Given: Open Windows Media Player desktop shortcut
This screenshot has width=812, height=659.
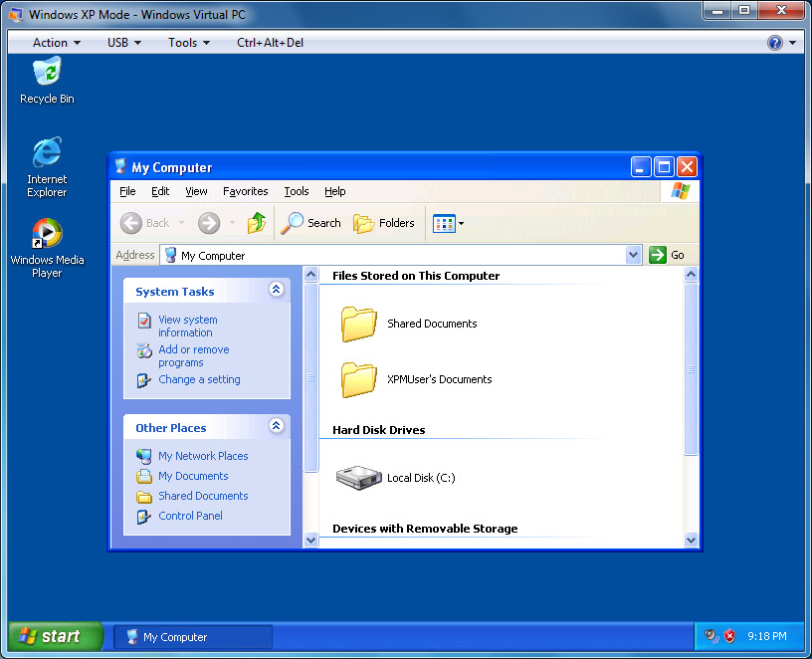Looking at the screenshot, I should point(47,235).
